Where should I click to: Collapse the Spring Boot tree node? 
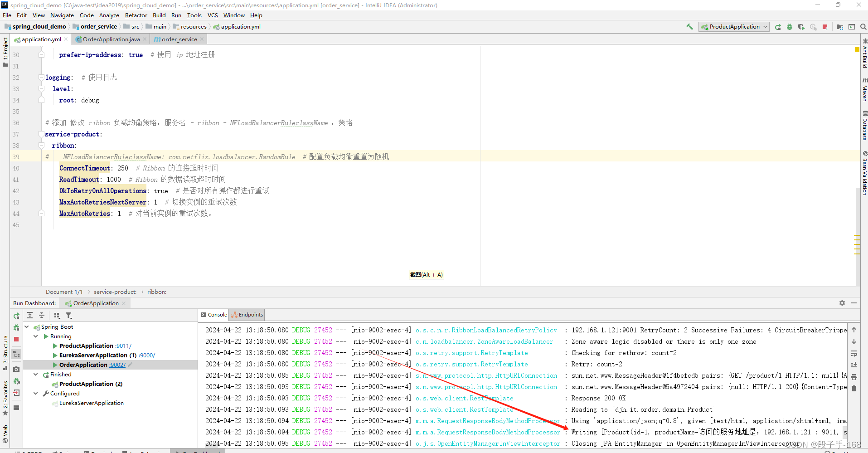(x=27, y=327)
